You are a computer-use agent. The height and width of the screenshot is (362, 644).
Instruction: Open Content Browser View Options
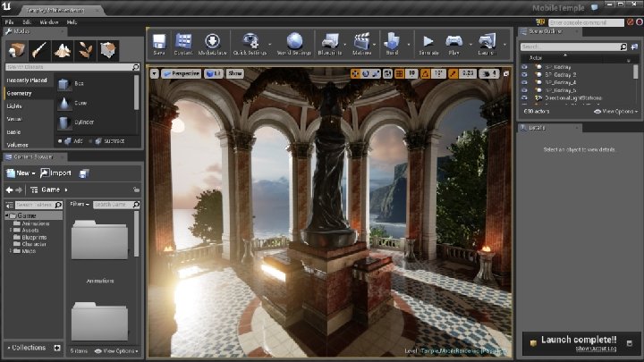coord(116,351)
